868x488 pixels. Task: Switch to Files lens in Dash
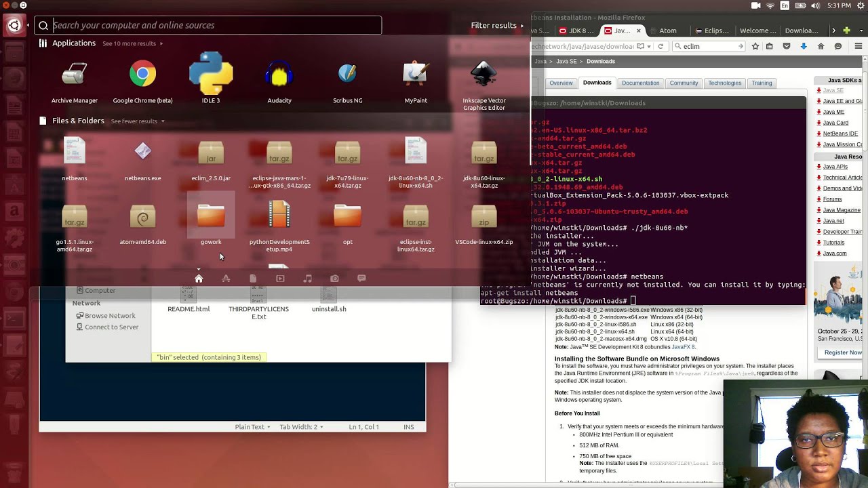253,279
